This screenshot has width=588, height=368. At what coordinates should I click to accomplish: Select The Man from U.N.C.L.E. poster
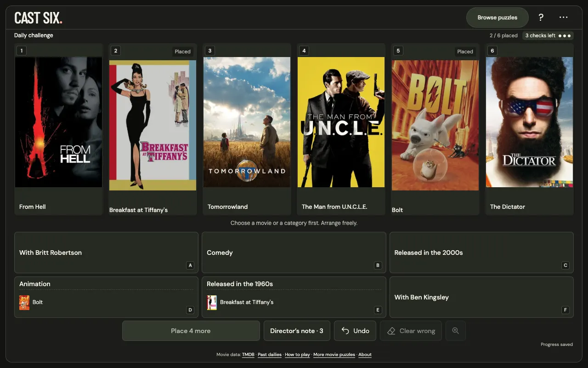(x=341, y=122)
